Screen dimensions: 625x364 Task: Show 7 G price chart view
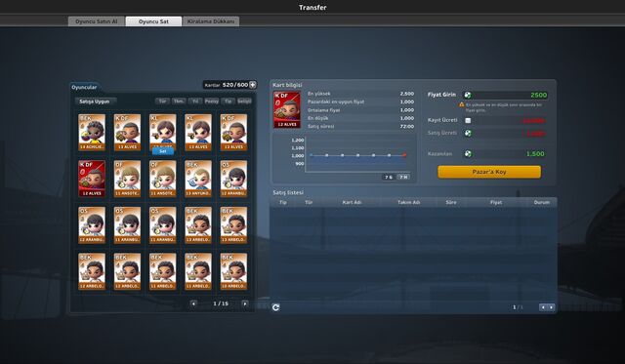[x=389, y=177]
